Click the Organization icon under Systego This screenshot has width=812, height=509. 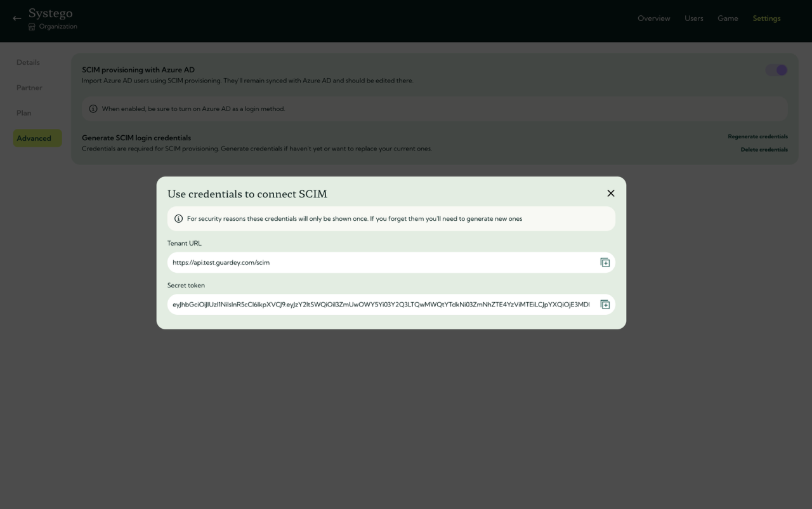(31, 26)
